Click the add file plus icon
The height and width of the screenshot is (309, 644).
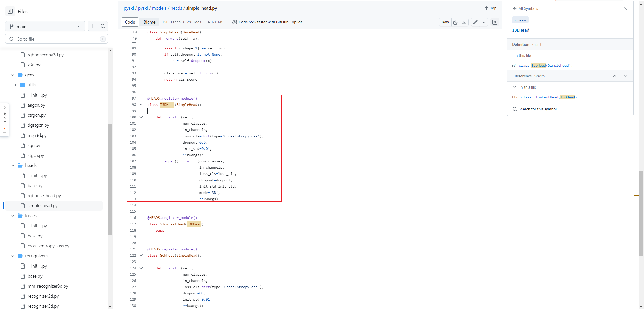[93, 26]
